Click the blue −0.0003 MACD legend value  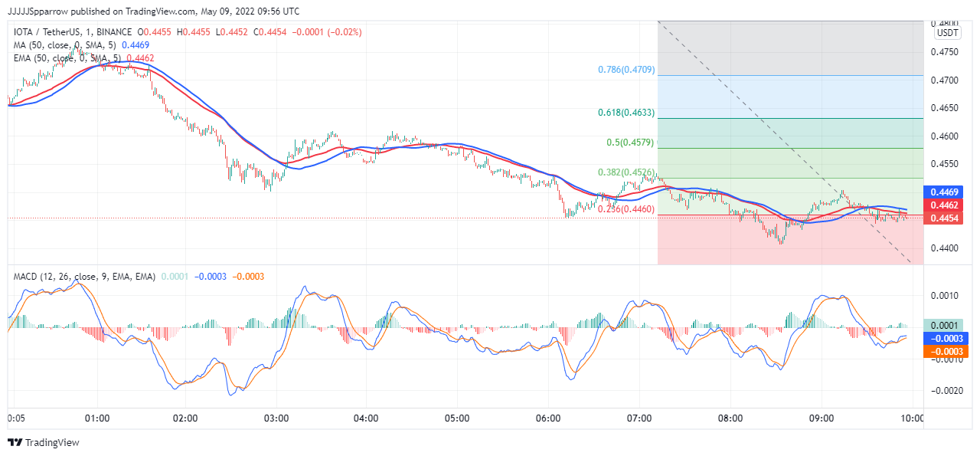[210, 276]
